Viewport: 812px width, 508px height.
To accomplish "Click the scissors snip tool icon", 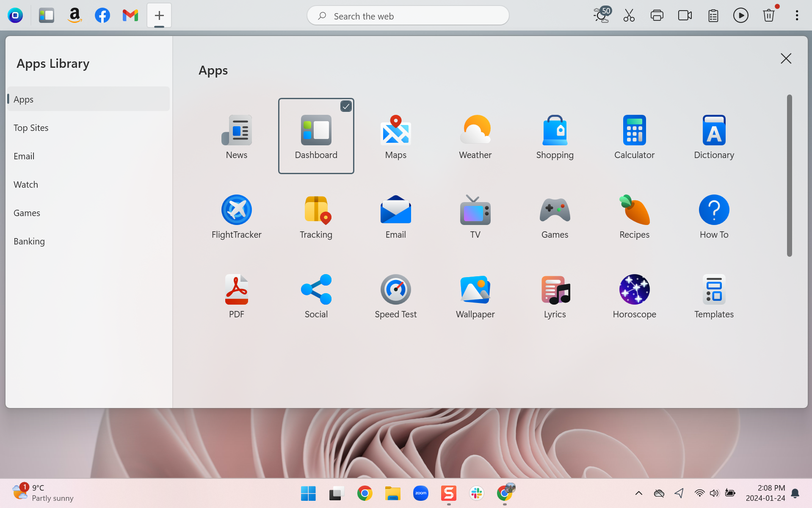I will (629, 16).
